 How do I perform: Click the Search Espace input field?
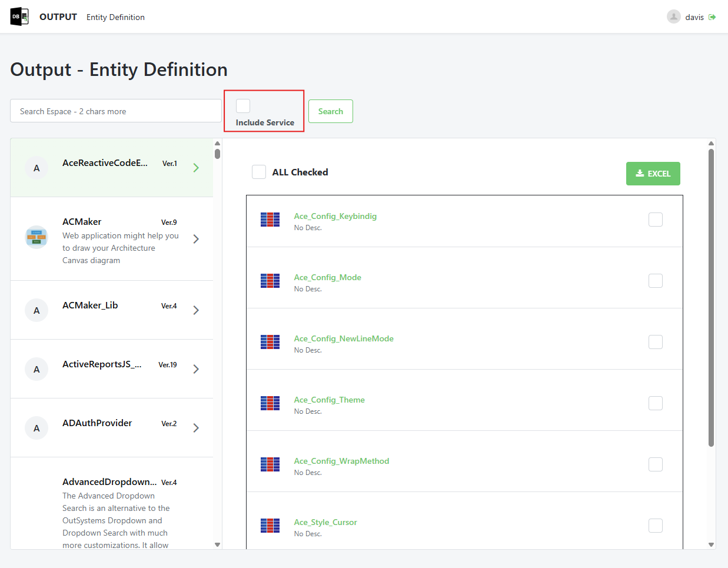pyautogui.click(x=115, y=111)
